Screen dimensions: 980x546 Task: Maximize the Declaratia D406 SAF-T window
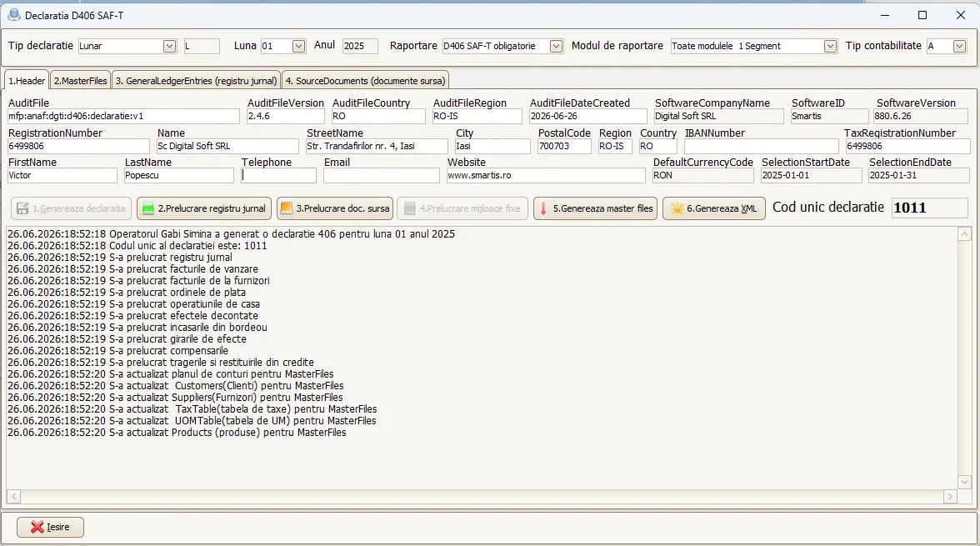coord(922,15)
